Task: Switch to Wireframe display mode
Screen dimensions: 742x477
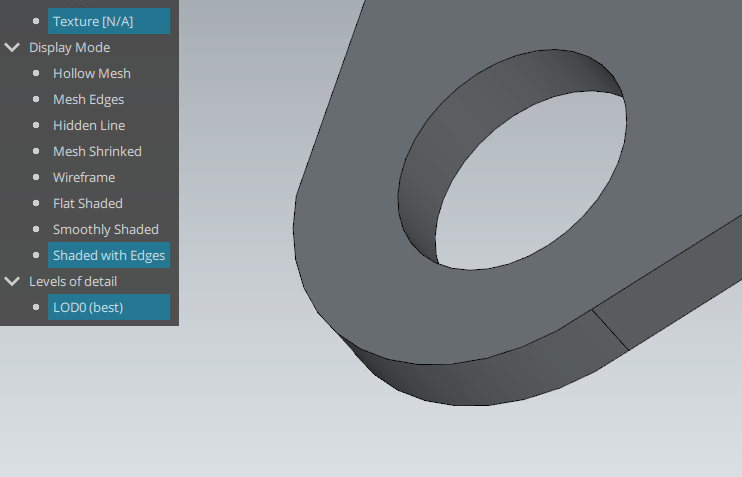Action: click(x=84, y=177)
